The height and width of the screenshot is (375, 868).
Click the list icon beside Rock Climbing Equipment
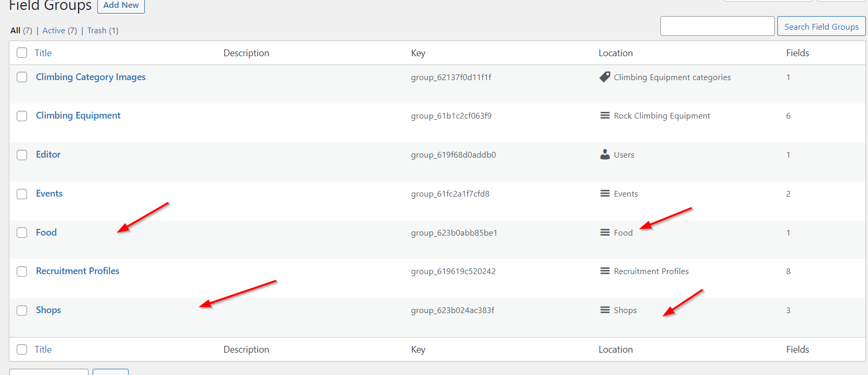pyautogui.click(x=605, y=115)
